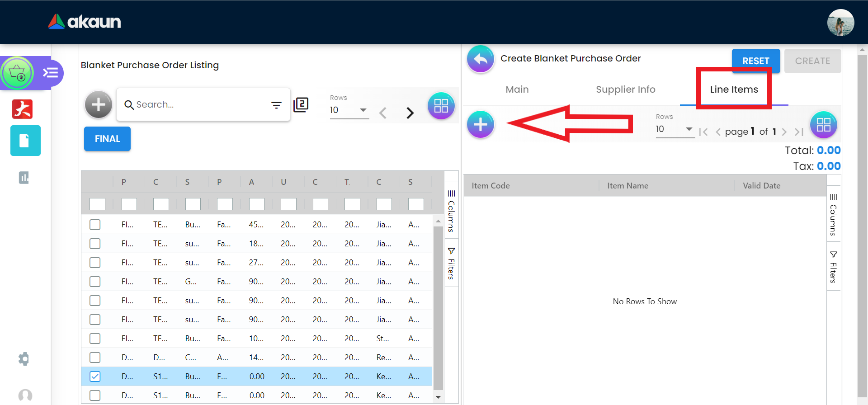
Task: Tick checkbox for the D... C... Re... row
Action: tap(95, 358)
